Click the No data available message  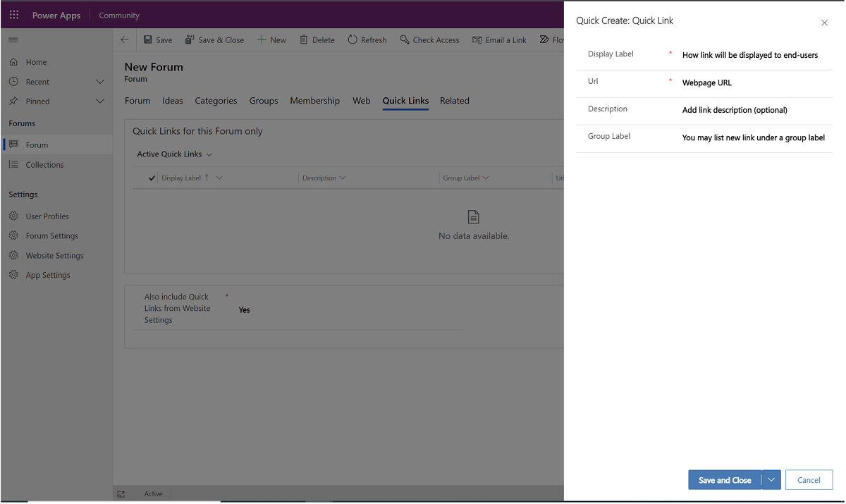(474, 236)
